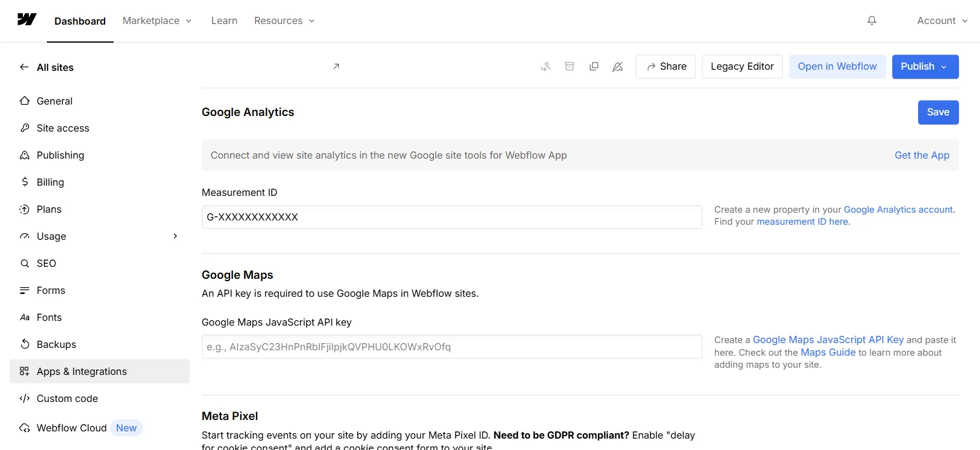This screenshot has height=450, width=980.
Task: Click Get the App link
Action: point(922,155)
